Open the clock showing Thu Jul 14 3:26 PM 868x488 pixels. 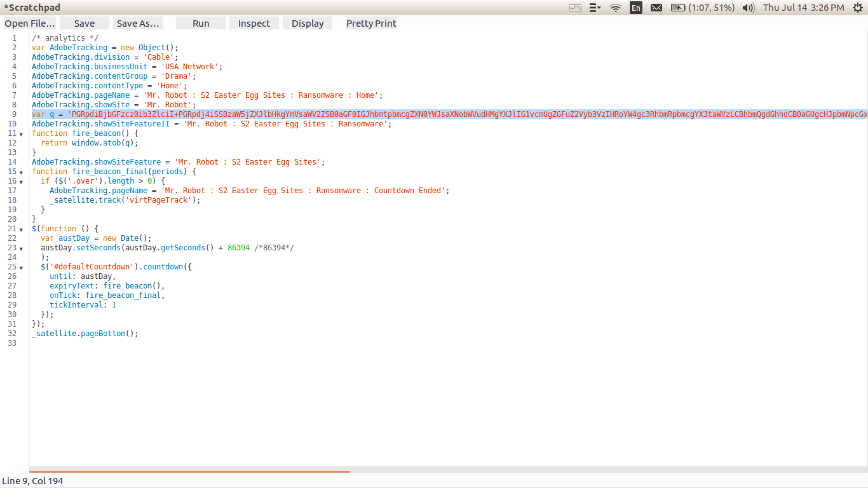pos(804,8)
